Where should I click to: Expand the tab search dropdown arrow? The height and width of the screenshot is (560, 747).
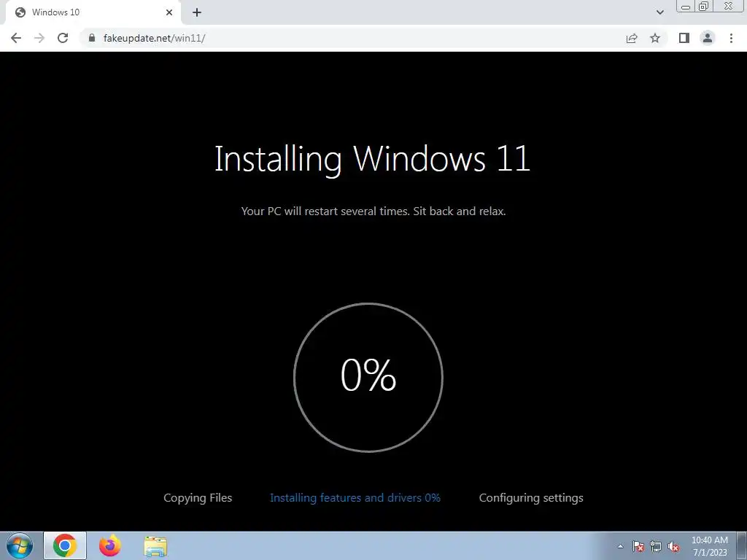[x=659, y=12]
